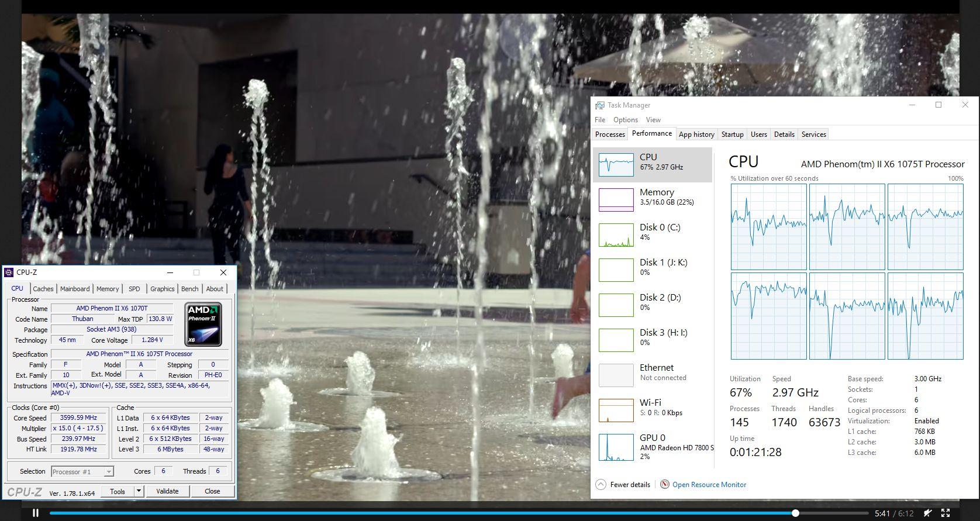The width and height of the screenshot is (980, 521).
Task: Switch to the Users tab
Action: (x=758, y=134)
